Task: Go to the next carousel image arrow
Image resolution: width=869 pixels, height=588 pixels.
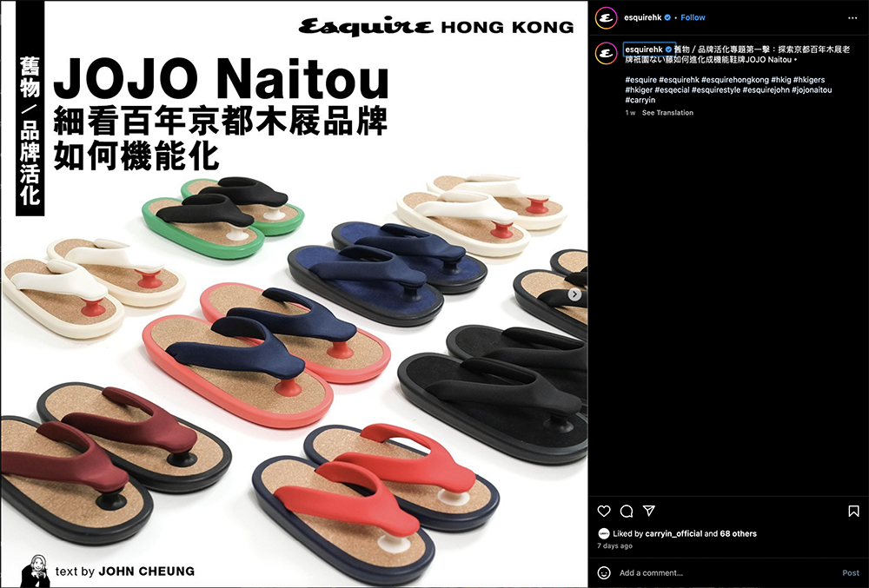Action: pos(574,294)
